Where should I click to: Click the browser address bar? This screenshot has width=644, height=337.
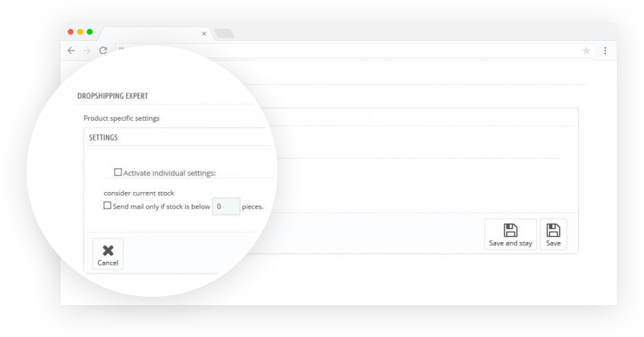point(353,51)
